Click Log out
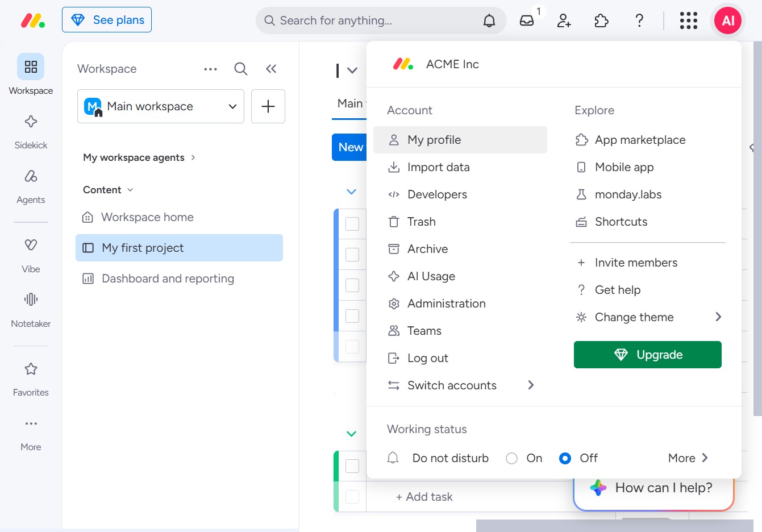This screenshot has height=532, width=762. point(460,358)
